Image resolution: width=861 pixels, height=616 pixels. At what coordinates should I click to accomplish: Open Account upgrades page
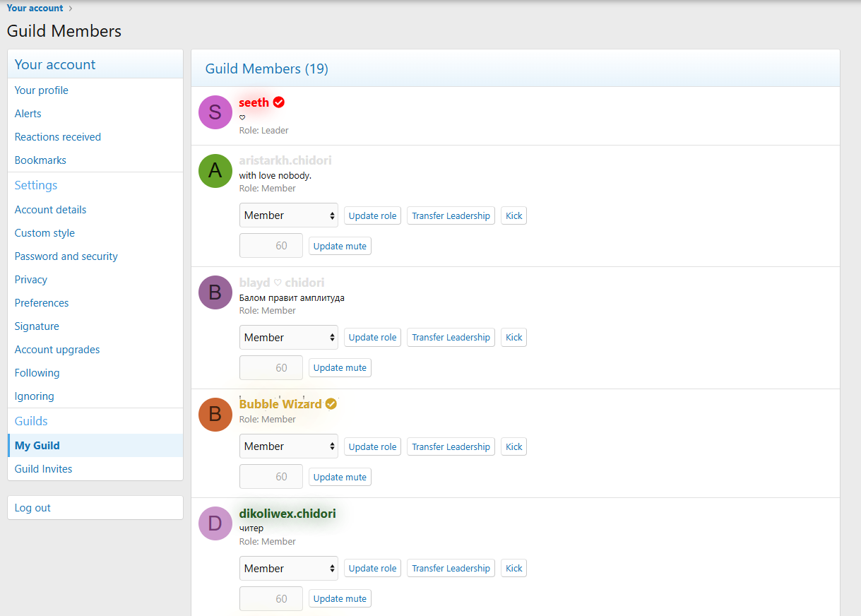pos(95,350)
